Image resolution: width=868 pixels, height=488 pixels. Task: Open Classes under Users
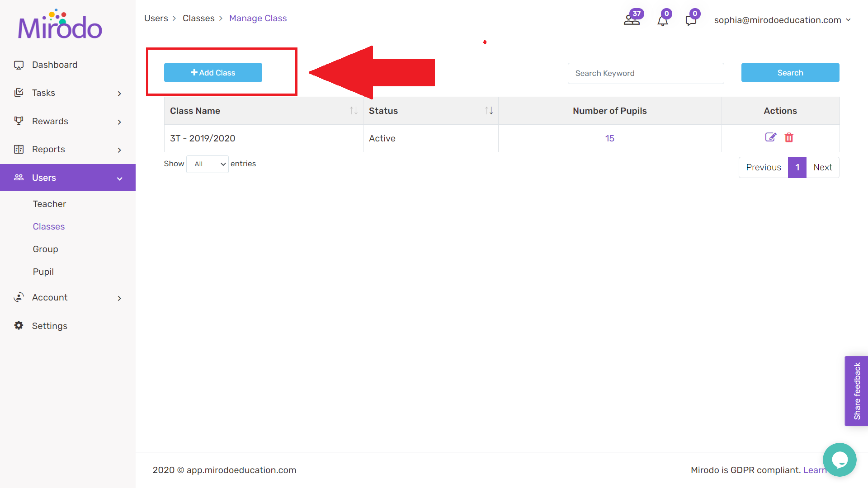(x=49, y=226)
